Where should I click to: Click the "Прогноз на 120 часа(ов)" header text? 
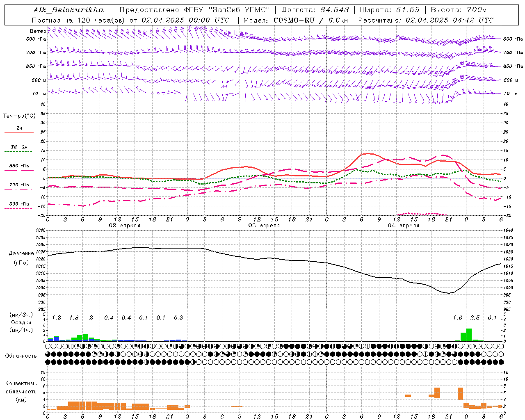79,20
